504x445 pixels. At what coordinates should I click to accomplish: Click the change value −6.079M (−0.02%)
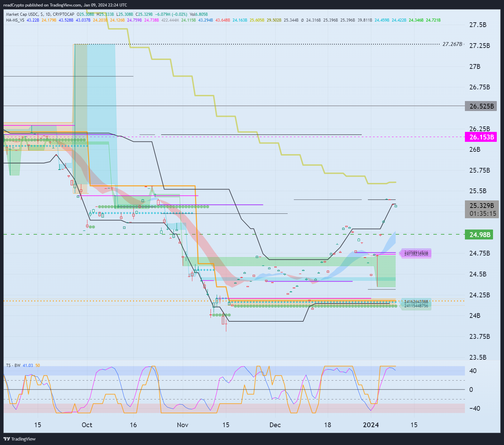pyautogui.click(x=171, y=14)
